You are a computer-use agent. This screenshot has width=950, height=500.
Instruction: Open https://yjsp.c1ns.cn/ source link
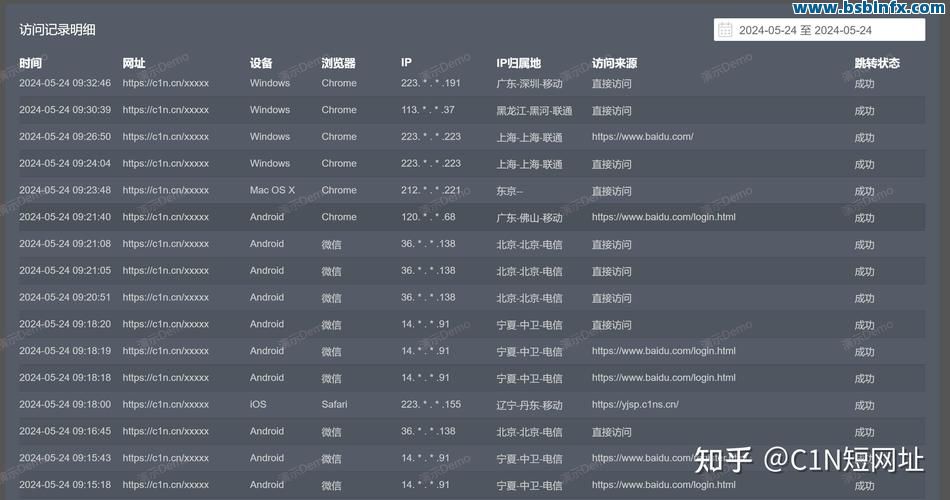[x=635, y=404]
